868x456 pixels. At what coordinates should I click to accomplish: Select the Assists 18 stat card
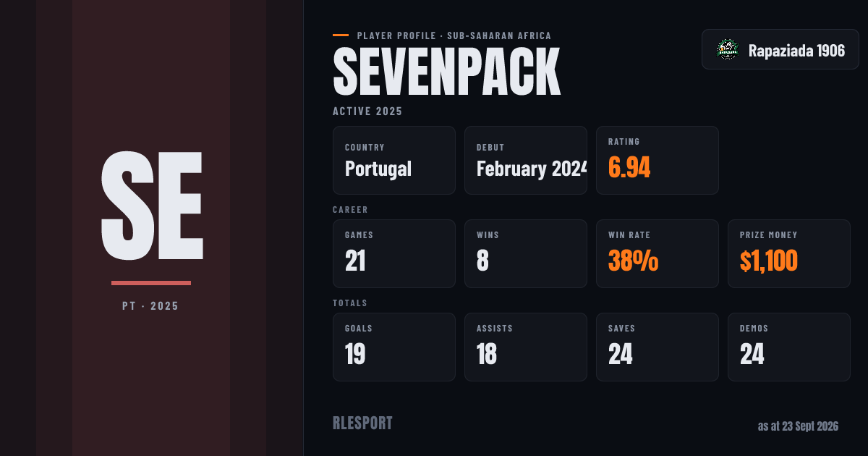[526, 347]
